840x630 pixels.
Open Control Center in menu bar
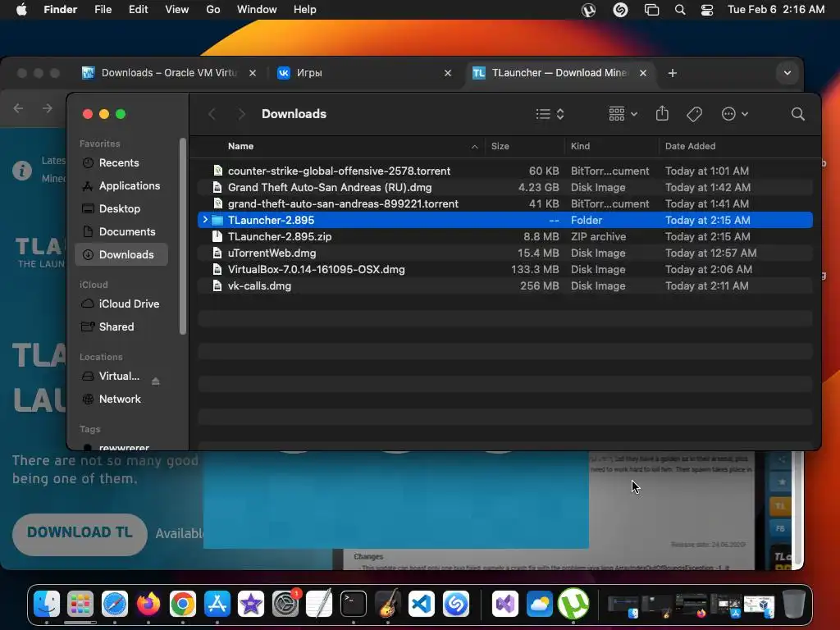pos(707,10)
